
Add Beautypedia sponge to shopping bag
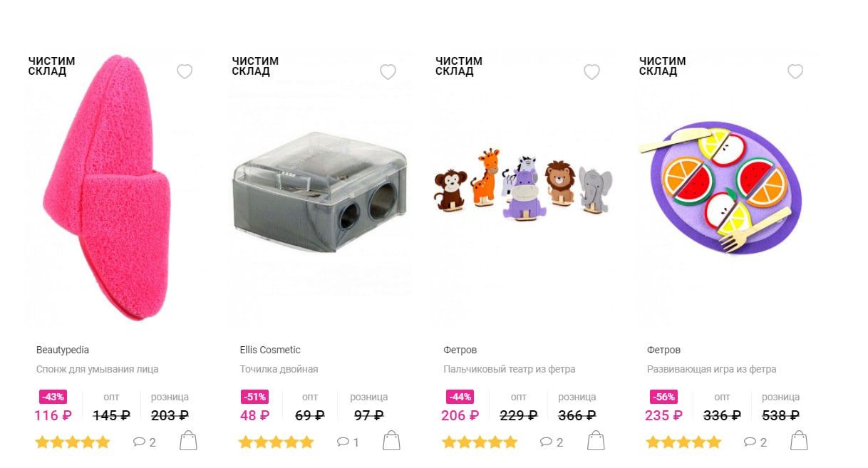tap(188, 441)
